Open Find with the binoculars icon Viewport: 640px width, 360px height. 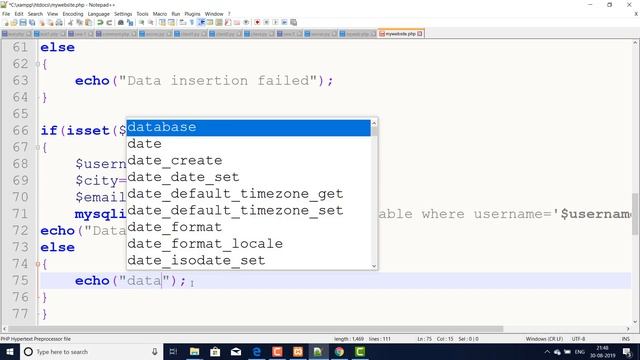click(121, 22)
